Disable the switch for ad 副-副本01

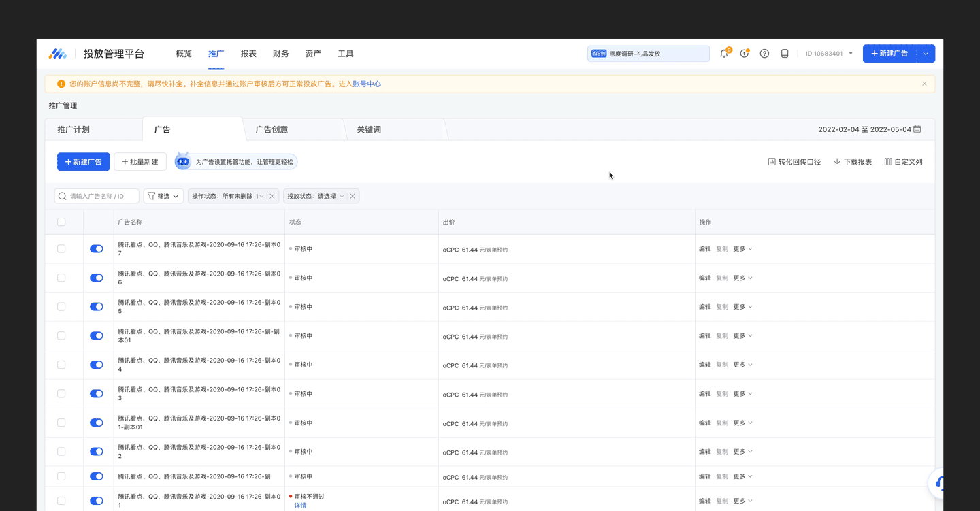pyautogui.click(x=97, y=335)
